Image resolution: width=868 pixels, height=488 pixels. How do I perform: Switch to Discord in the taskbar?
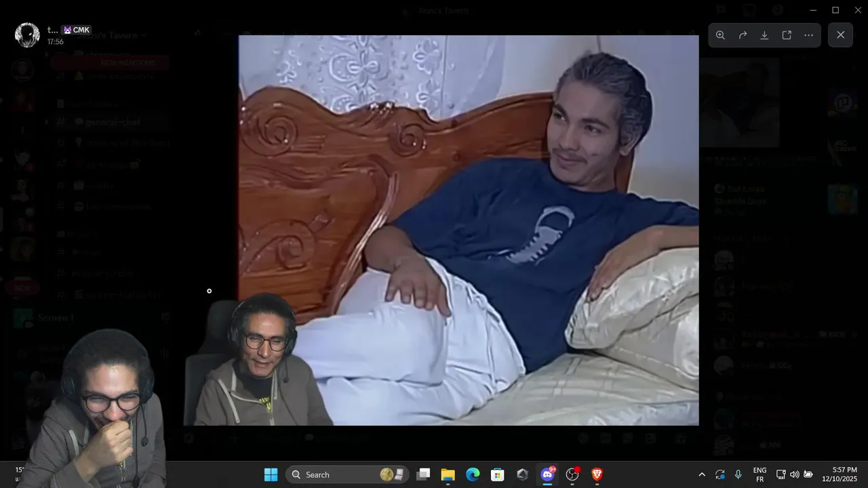tap(547, 474)
